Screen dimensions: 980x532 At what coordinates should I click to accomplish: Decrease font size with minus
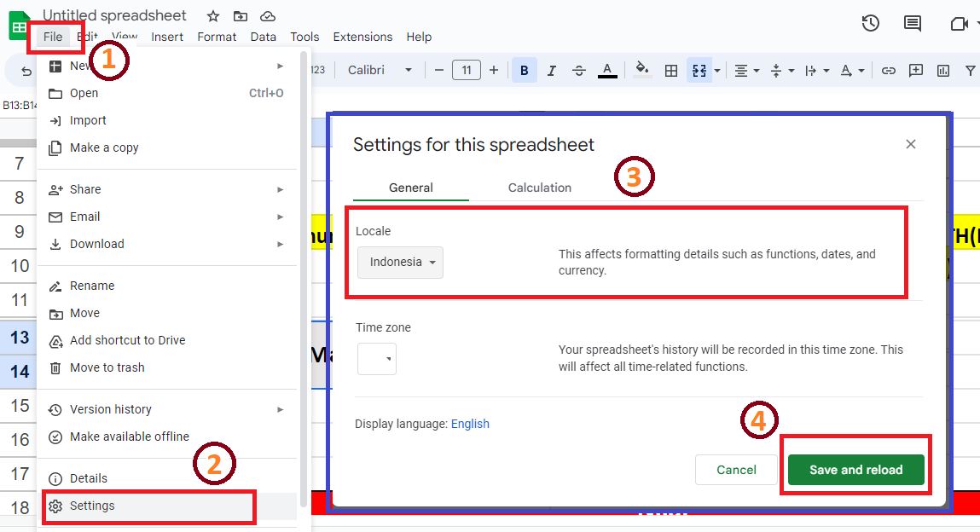tap(438, 70)
